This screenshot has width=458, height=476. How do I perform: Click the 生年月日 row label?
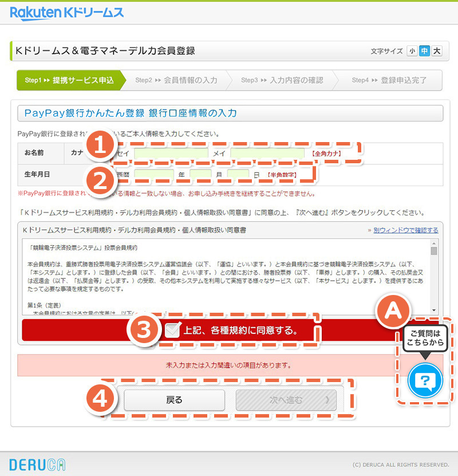[37, 175]
